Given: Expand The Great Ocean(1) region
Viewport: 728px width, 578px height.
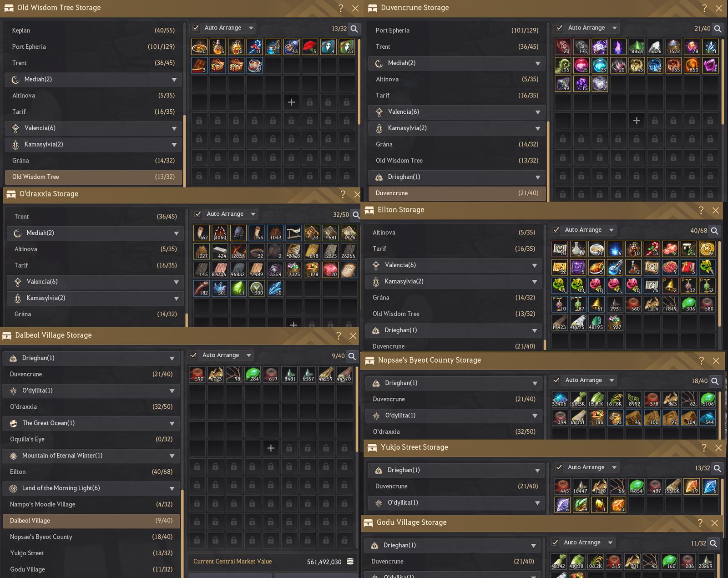Looking at the screenshot, I should pos(91,423).
